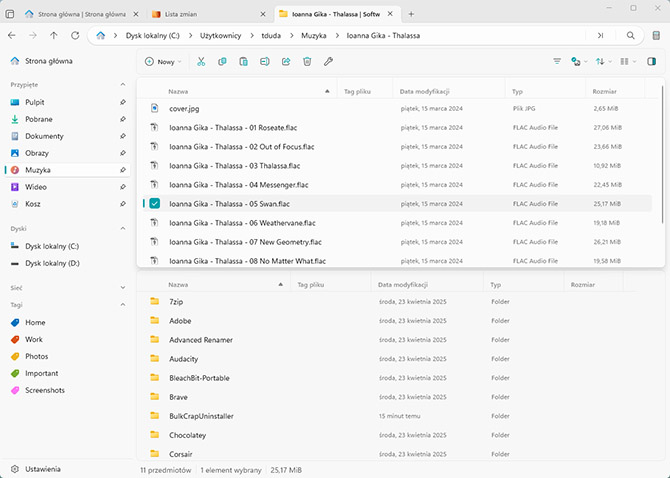Click the tab actions icon before the first tab
Viewport: 670px width, 478px height.
tap(9, 14)
